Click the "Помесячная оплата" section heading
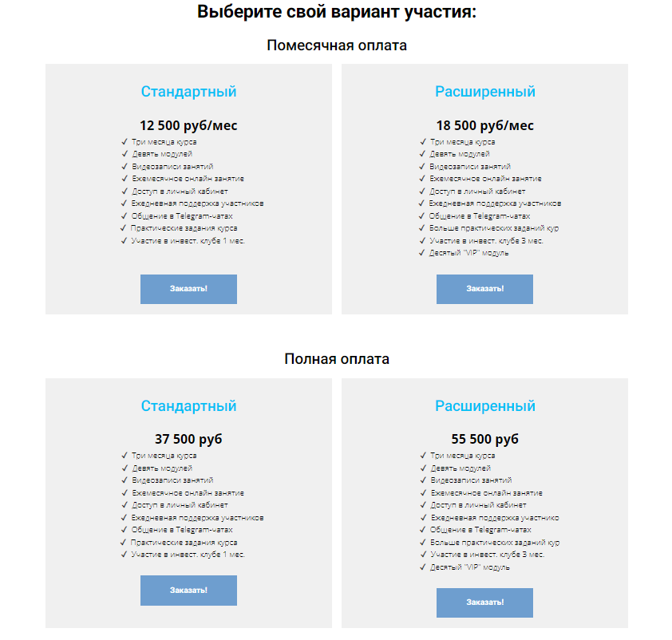Image resolution: width=672 pixels, height=640 pixels. point(336,45)
